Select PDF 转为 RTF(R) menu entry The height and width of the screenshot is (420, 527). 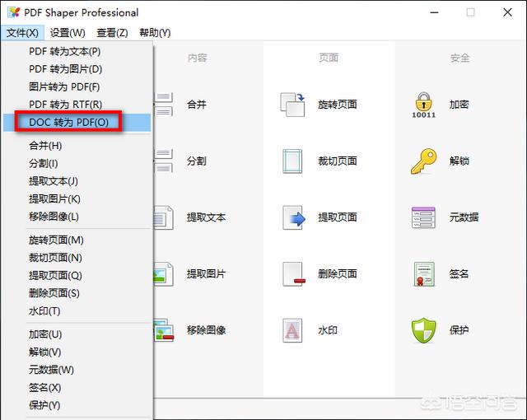tap(77, 105)
